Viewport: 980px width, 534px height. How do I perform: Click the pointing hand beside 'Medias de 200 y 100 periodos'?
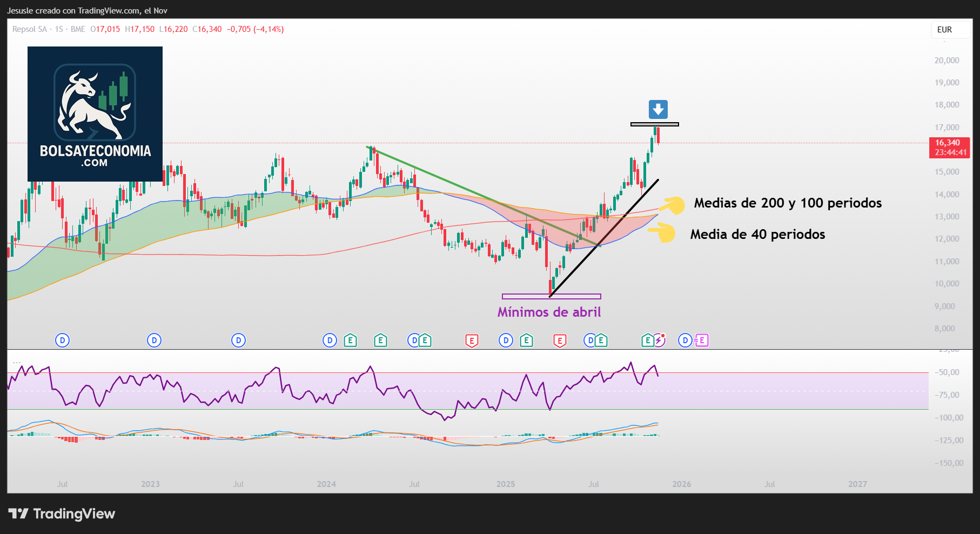click(x=672, y=205)
